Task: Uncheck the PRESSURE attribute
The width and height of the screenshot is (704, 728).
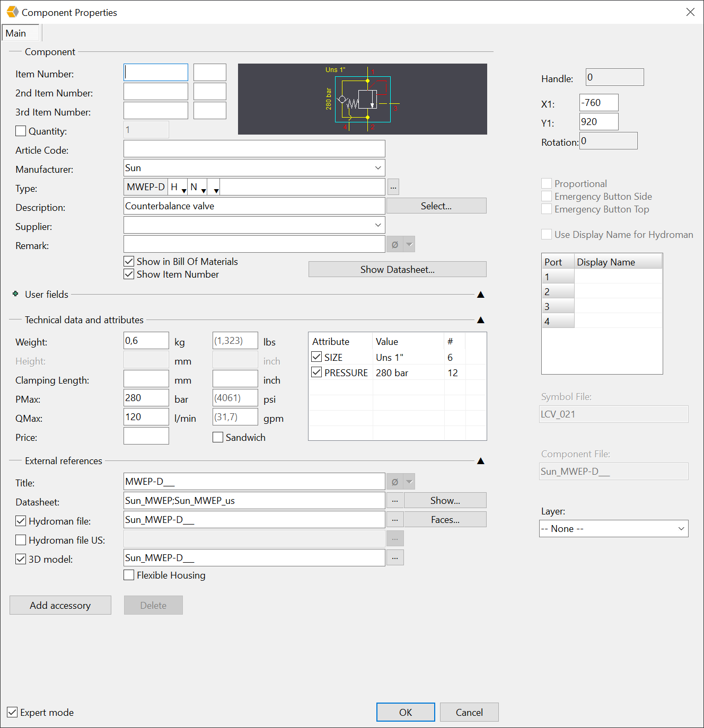Action: coord(316,372)
